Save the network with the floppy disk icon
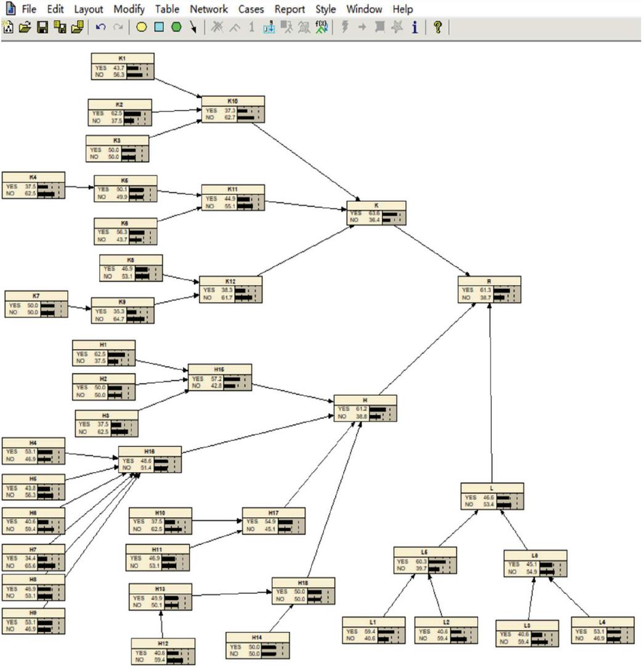 pos(43,28)
